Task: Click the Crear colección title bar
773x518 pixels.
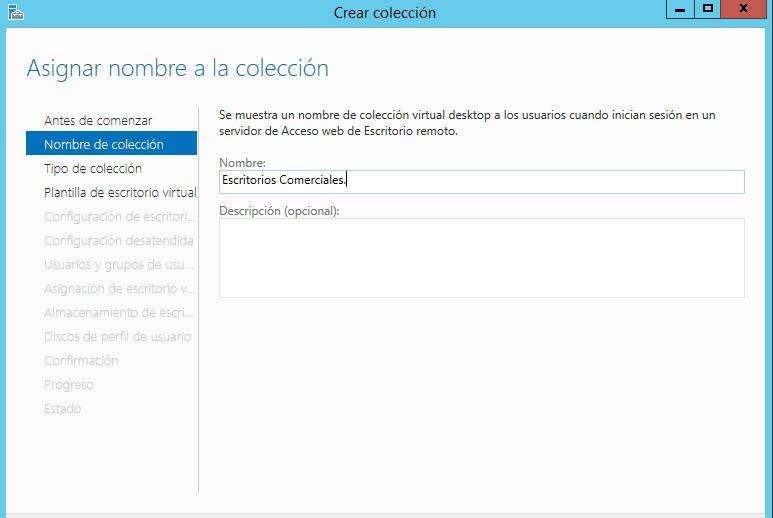Action: pos(385,13)
